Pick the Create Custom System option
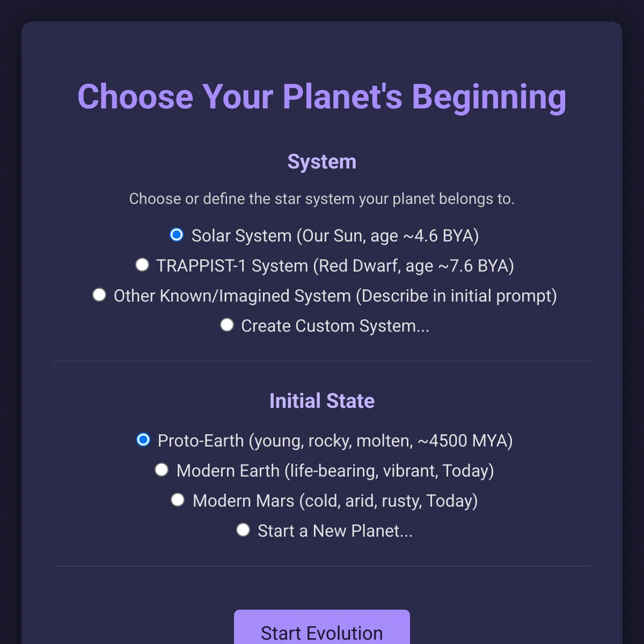 tap(226, 324)
